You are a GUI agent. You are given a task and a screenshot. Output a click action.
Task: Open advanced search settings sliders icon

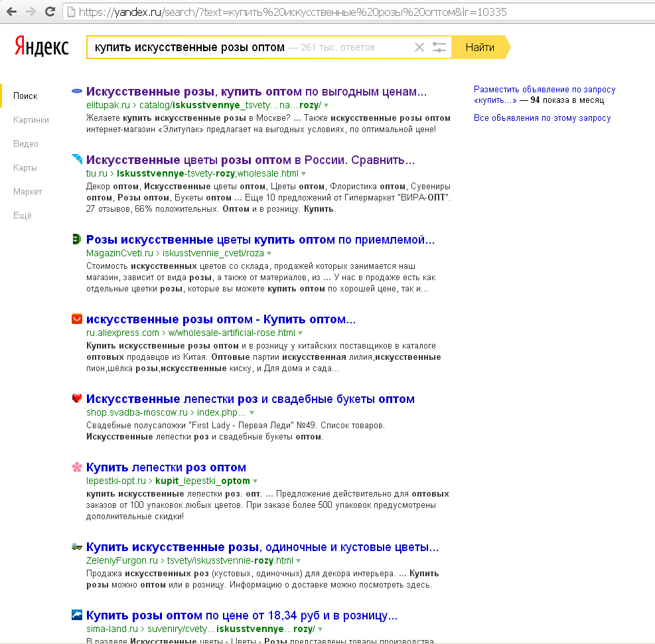click(x=439, y=47)
